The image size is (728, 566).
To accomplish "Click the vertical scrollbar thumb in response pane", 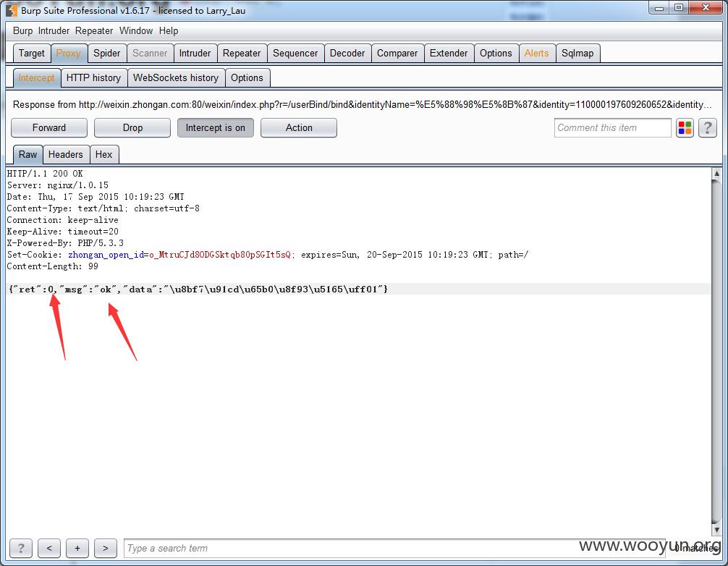I will (x=716, y=352).
